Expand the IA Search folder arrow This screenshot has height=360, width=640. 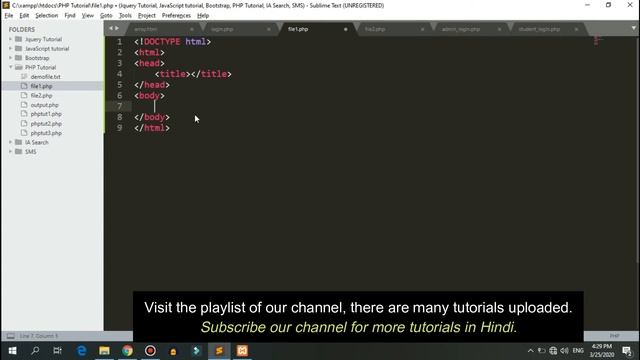[11, 142]
